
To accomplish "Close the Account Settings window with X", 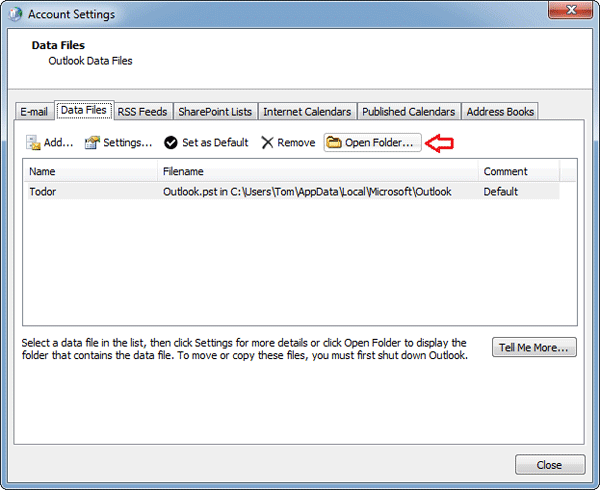I will pos(571,10).
